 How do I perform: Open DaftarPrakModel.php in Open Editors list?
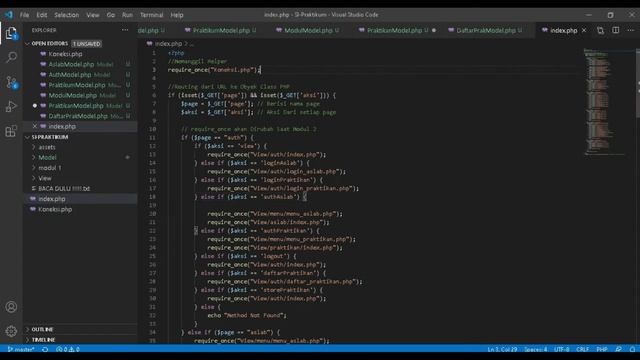pos(78,116)
